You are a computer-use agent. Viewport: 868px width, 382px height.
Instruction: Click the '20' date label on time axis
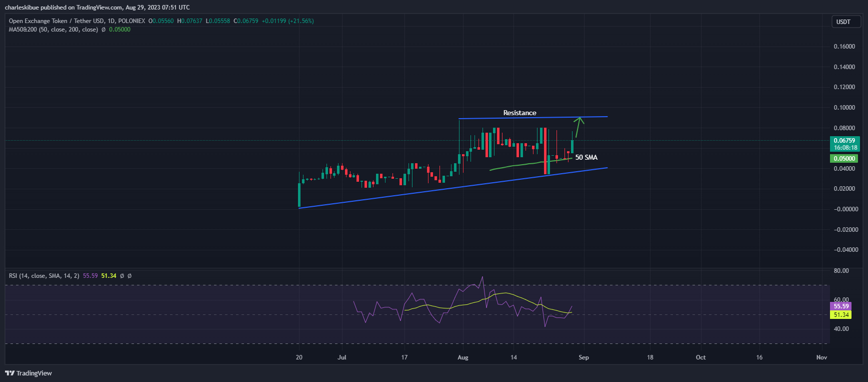point(299,357)
